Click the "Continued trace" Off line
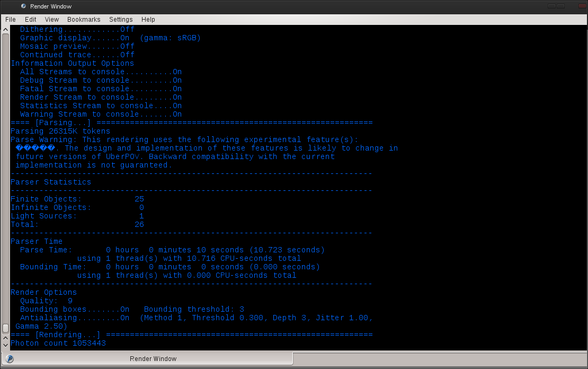The height and width of the screenshot is (369, 588). (77, 55)
